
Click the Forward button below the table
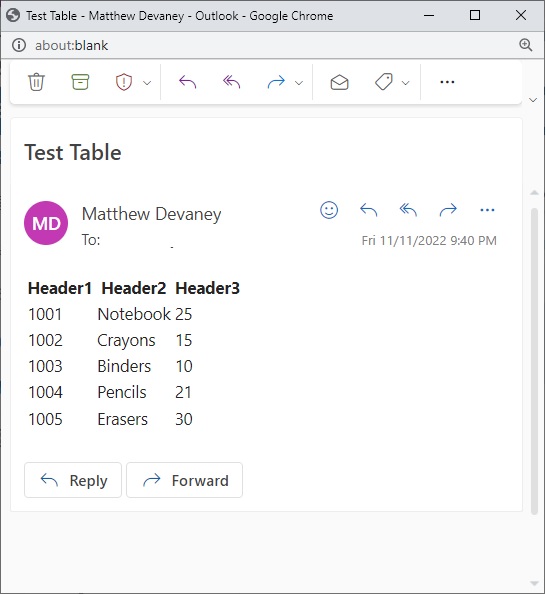(185, 480)
